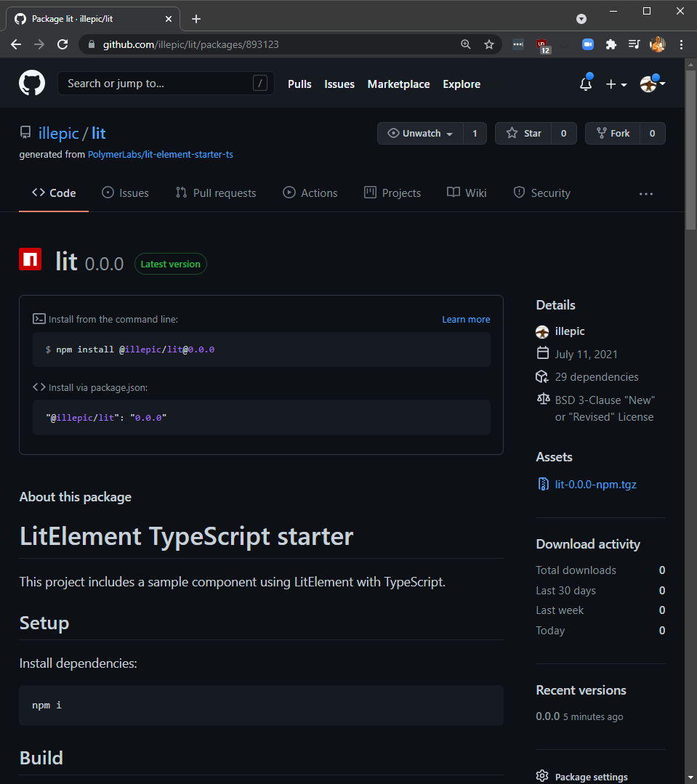Viewport: 697px width, 784px height.
Task: Go to Issues in top navigation
Action: (339, 84)
